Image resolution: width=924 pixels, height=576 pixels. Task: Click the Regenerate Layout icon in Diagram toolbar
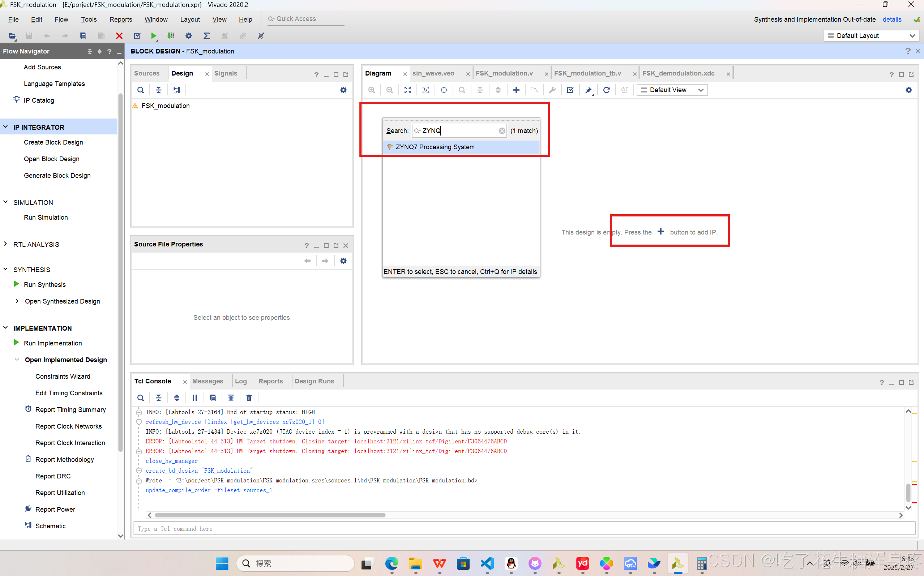606,90
